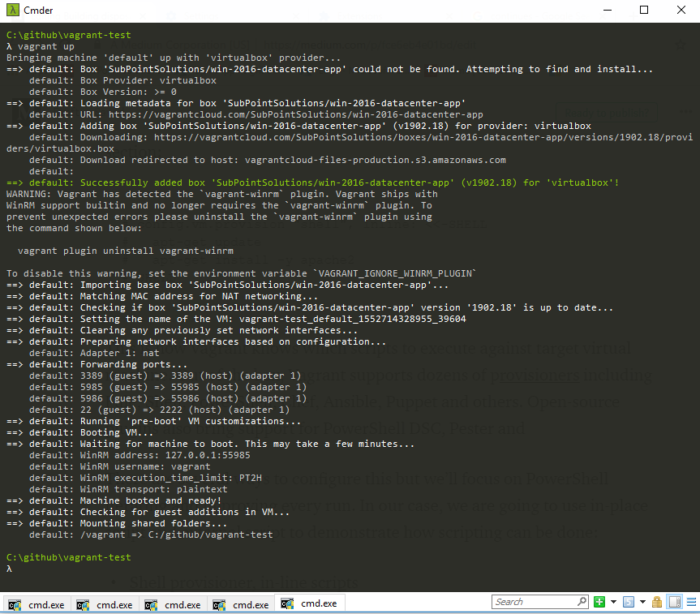Viewport: 700px width, 614px height.
Task: Click 'Download redirected to host' line
Action: click(x=268, y=160)
